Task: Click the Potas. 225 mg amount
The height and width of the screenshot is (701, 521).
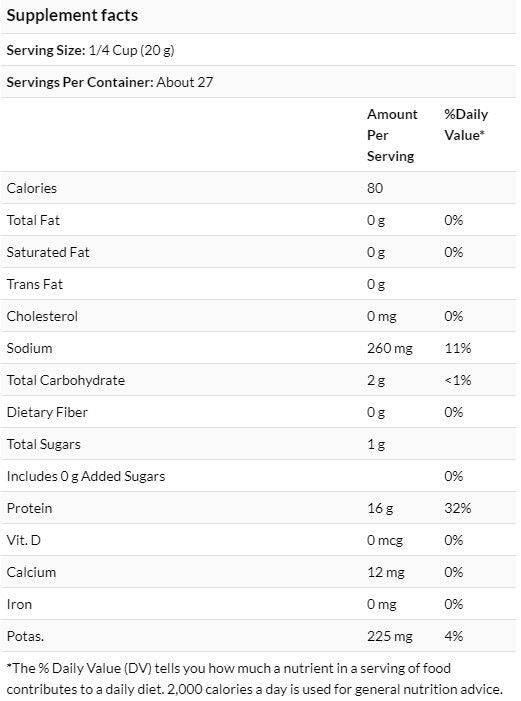Action: [x=390, y=636]
